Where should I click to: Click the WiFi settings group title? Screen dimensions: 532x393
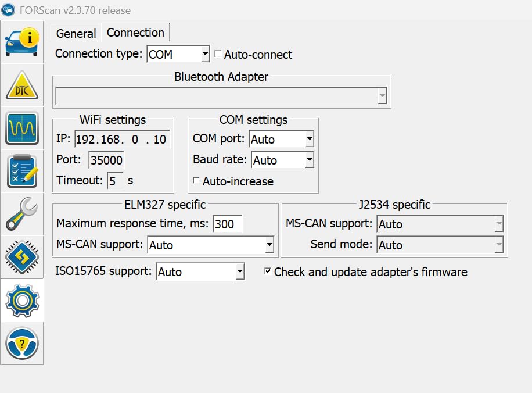point(113,120)
